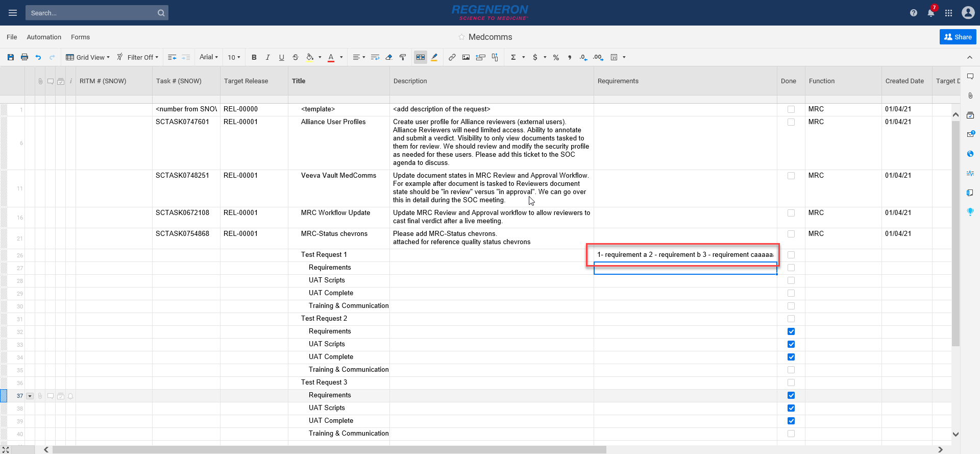Click the Share button
The image size is (980, 454).
tap(958, 37)
